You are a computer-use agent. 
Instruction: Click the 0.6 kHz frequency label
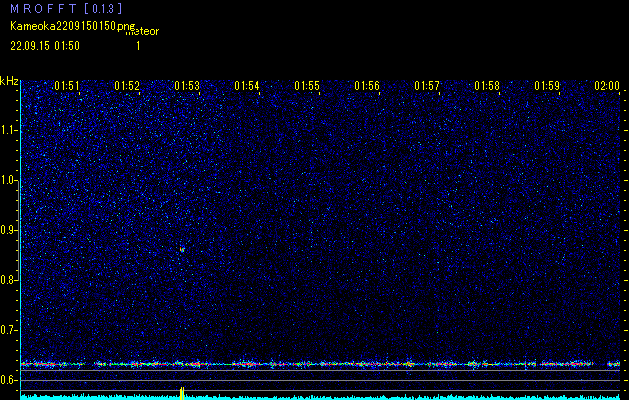coord(8,380)
